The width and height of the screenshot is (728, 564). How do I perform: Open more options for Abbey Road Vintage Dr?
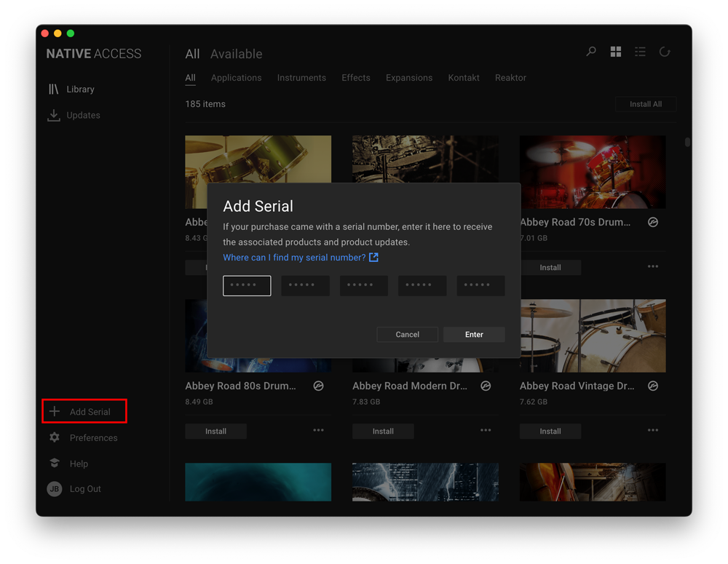653,430
